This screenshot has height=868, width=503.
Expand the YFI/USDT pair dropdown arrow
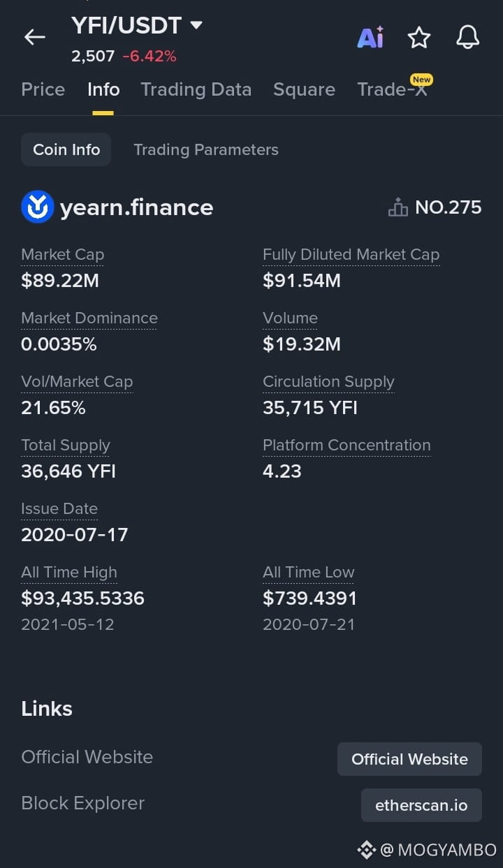(196, 25)
